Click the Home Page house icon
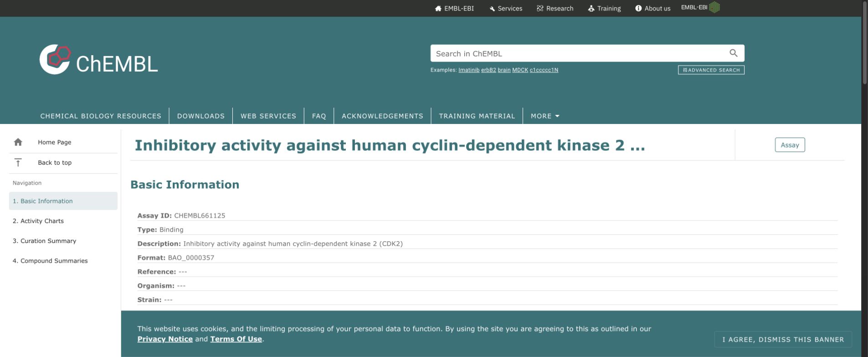Image resolution: width=868 pixels, height=357 pixels. pos(18,142)
